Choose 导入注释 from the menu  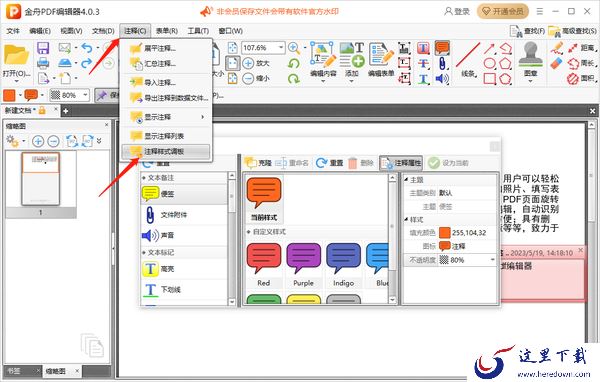point(166,82)
